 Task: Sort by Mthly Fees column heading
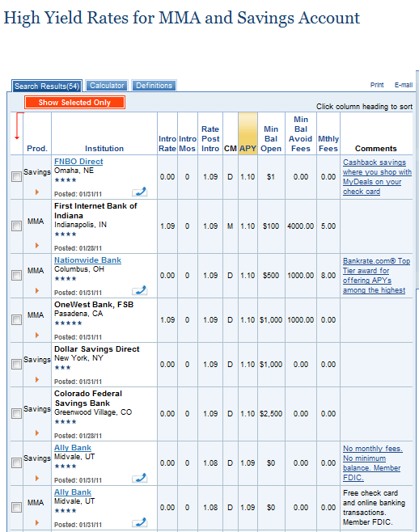328,144
